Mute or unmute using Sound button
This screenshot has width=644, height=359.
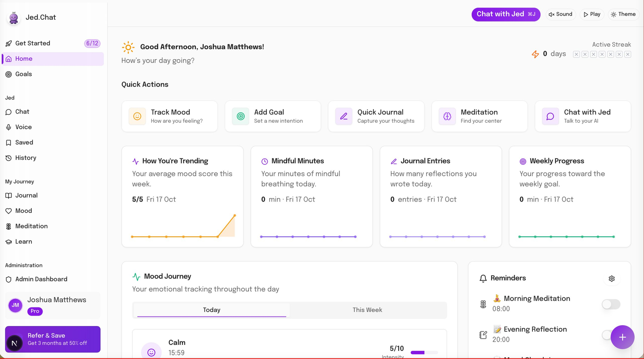pos(560,14)
